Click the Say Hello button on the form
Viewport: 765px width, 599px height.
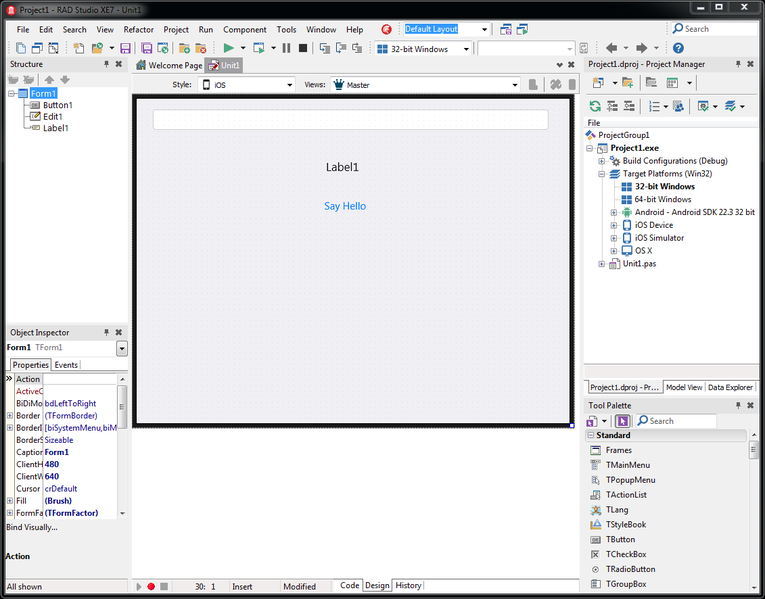[x=345, y=206]
